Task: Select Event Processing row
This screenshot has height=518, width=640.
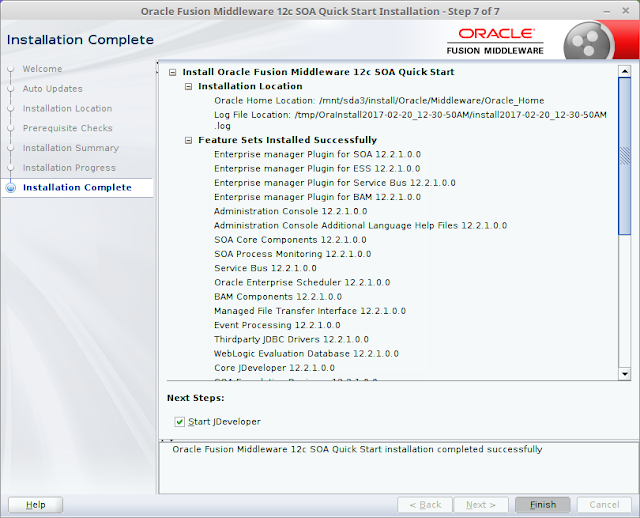Action: point(277,325)
